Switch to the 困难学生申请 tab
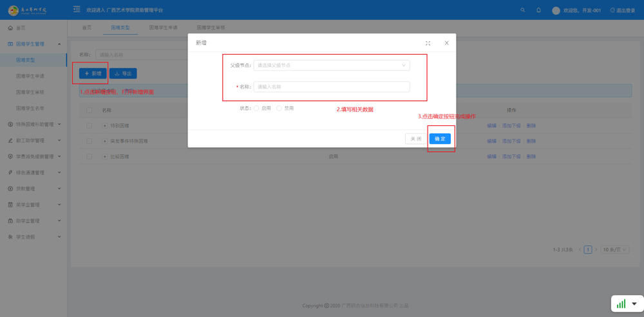Screen dimensions: 644x317 coord(163,28)
